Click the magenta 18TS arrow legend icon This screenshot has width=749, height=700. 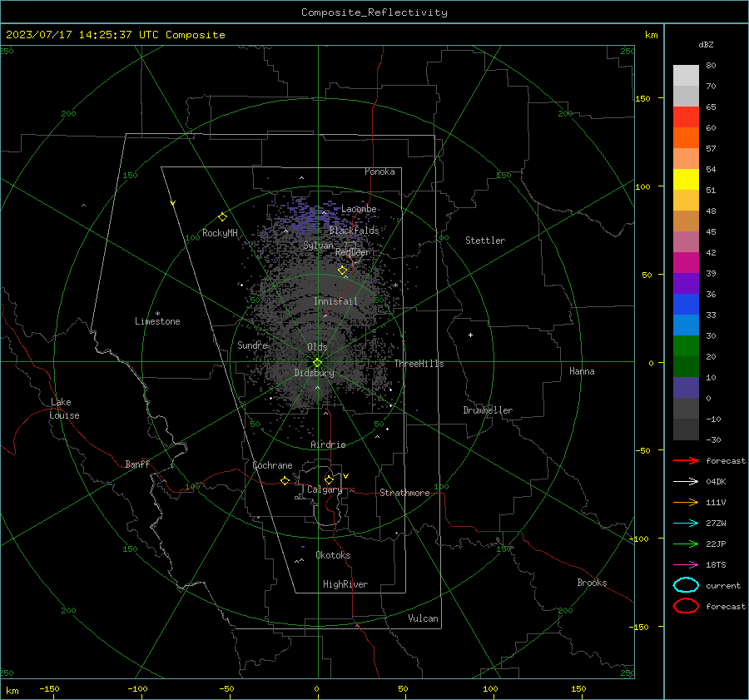(686, 565)
